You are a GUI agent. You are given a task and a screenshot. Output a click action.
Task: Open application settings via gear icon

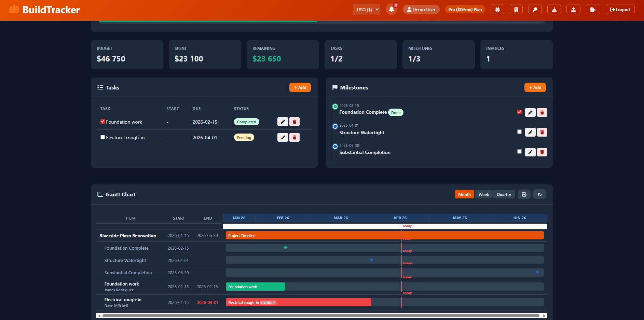tap(497, 9)
